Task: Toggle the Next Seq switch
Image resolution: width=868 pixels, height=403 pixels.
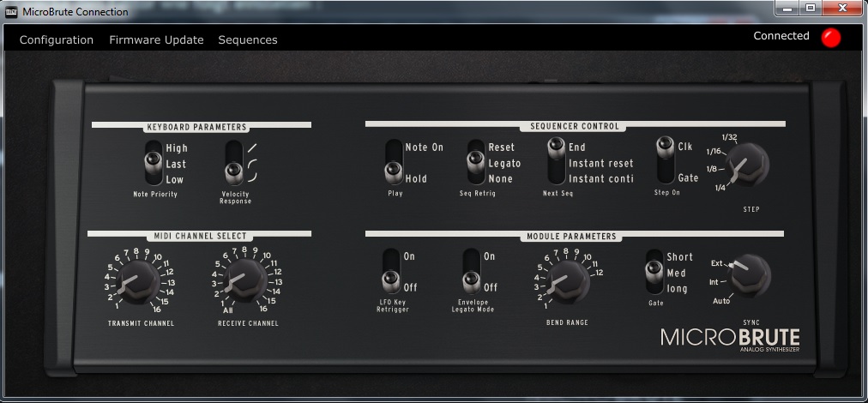Action: [557, 162]
